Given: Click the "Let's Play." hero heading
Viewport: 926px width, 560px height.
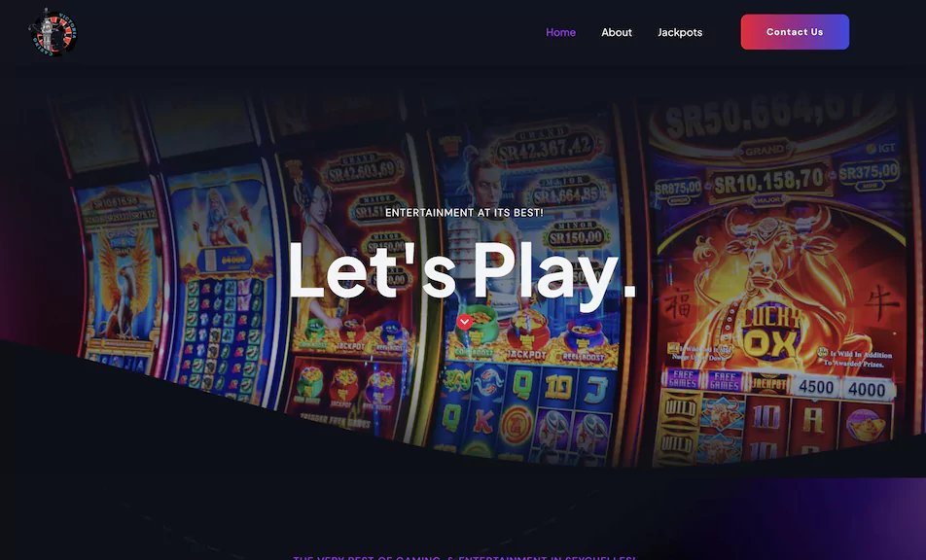Looking at the screenshot, I should click(x=462, y=272).
